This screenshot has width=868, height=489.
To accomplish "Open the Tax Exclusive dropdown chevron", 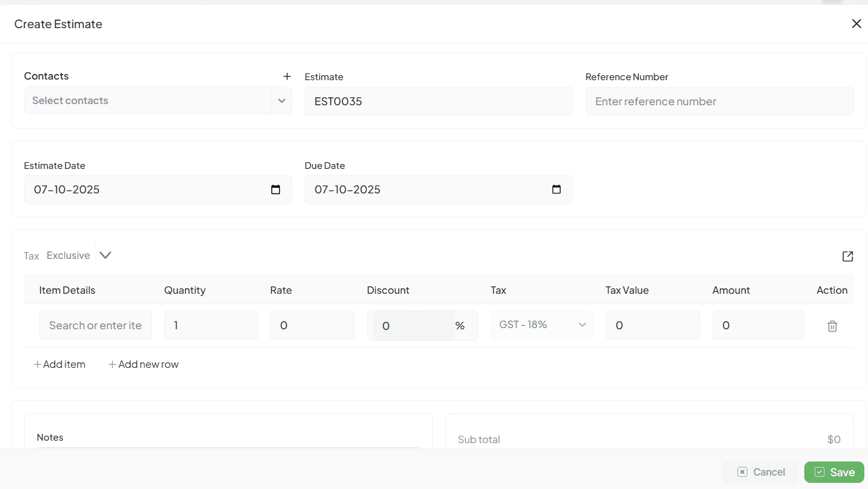I will [105, 255].
